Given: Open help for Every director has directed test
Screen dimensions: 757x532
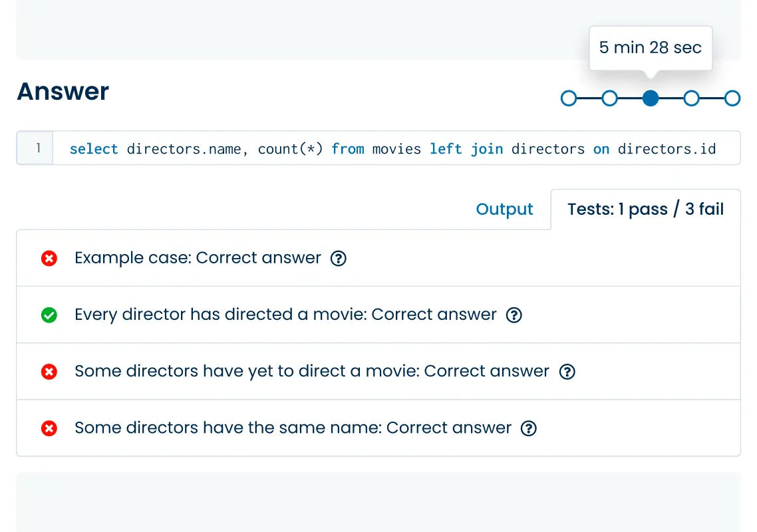Looking at the screenshot, I should (x=514, y=315).
